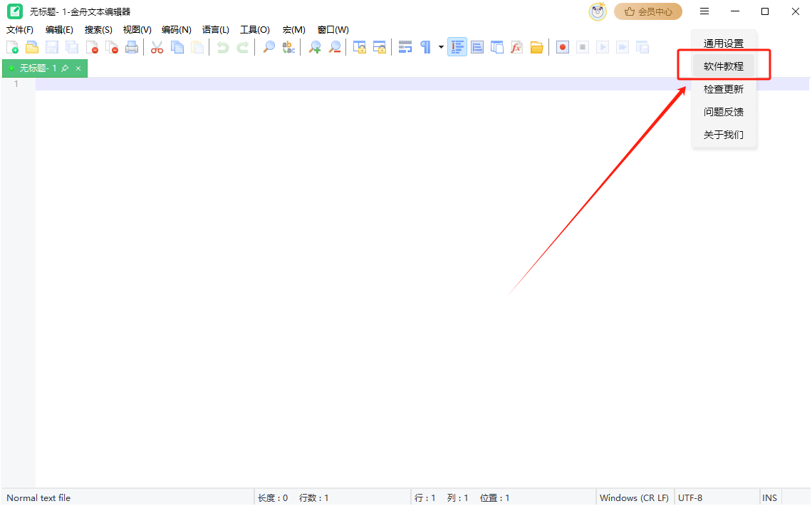Open the 视图(V) menu
Viewport: 812px width, 506px height.
point(137,30)
